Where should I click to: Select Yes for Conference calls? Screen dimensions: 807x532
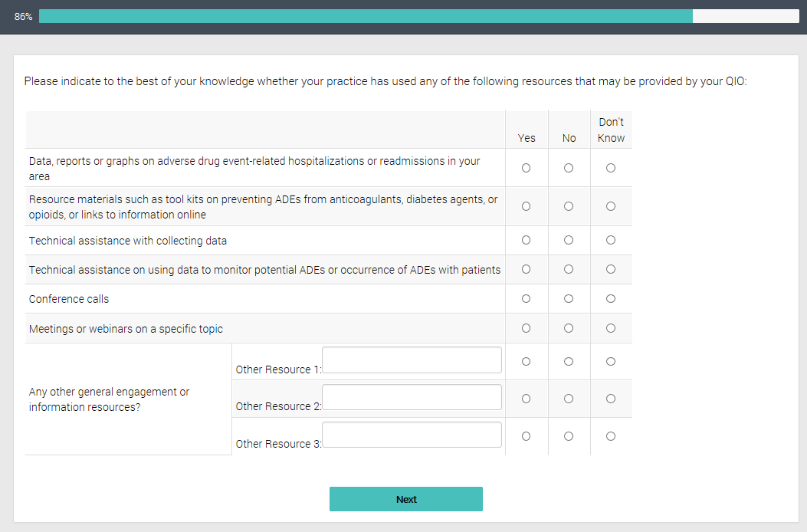point(526,298)
